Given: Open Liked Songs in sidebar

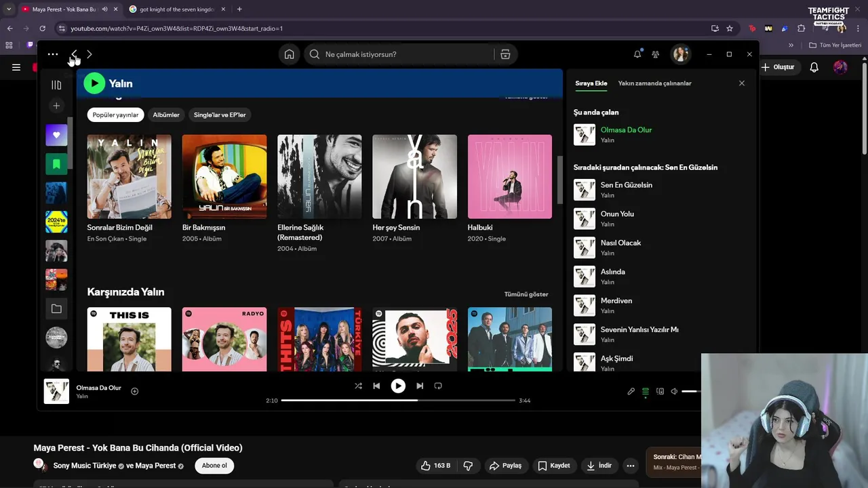Looking at the screenshot, I should pyautogui.click(x=56, y=135).
